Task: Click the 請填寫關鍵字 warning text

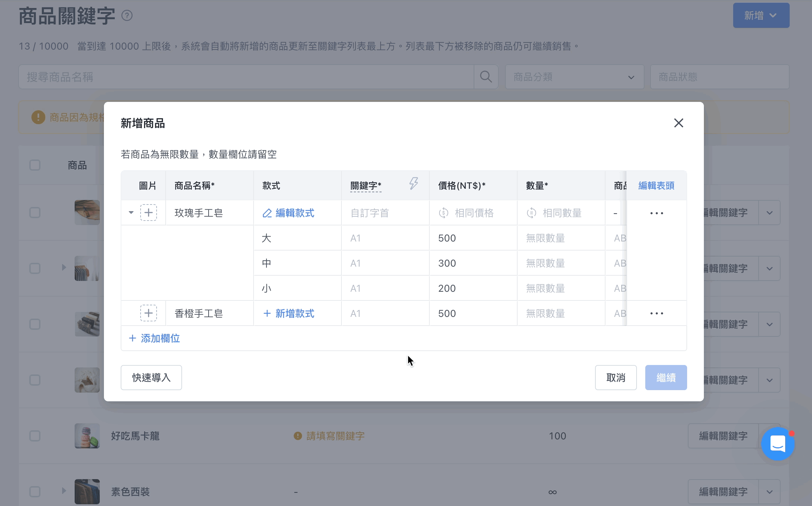Action: [336, 436]
